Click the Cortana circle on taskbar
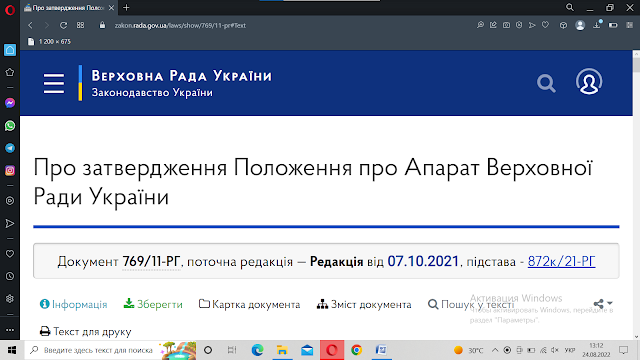The width and height of the screenshot is (640, 360). 208,350
